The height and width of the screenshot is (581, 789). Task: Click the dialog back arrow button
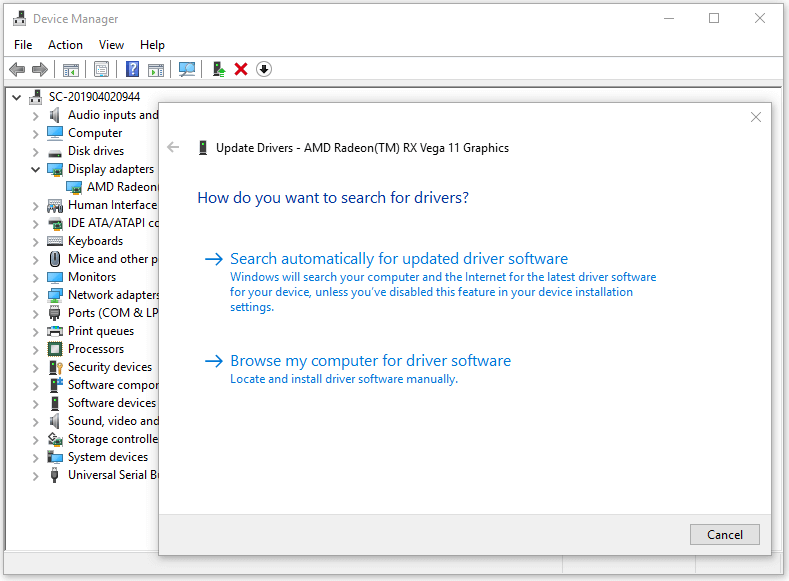click(x=173, y=147)
